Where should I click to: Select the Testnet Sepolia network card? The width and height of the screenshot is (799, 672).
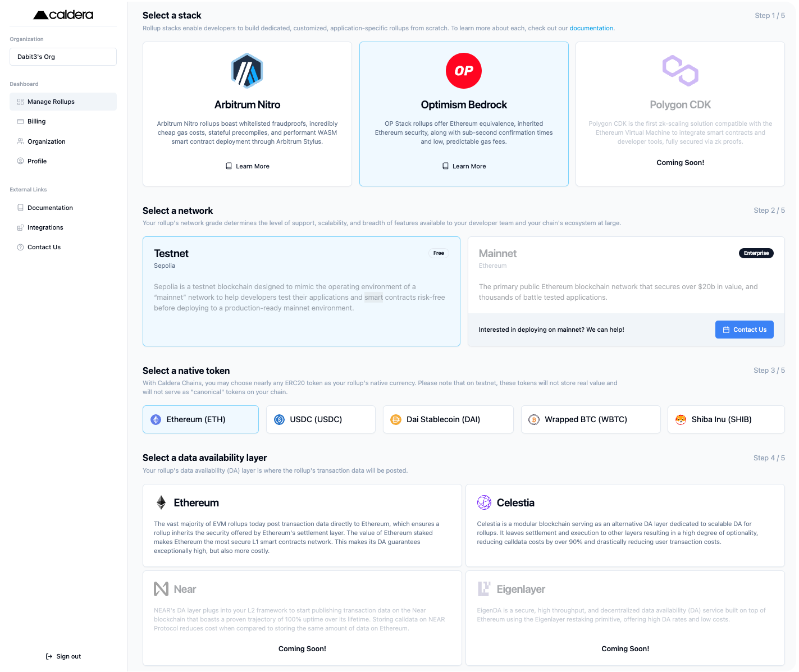tap(302, 291)
